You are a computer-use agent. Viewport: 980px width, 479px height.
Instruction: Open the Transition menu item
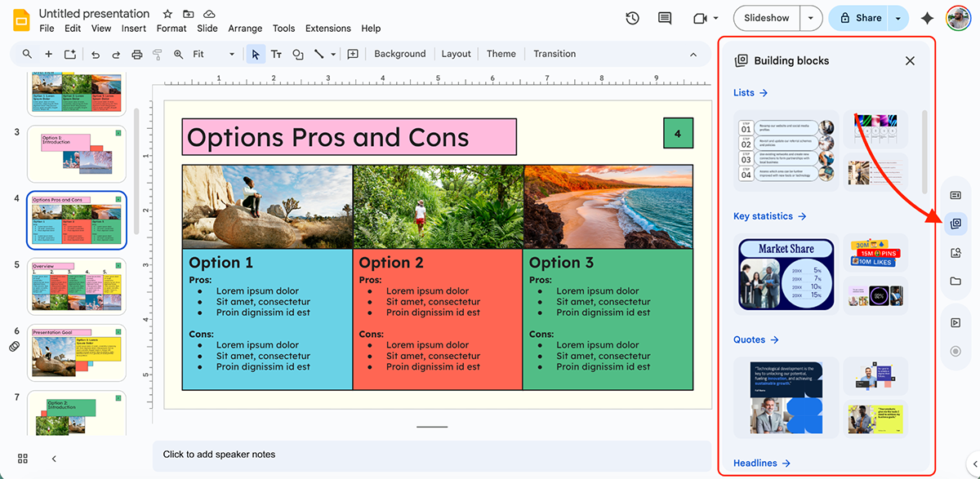(x=554, y=54)
